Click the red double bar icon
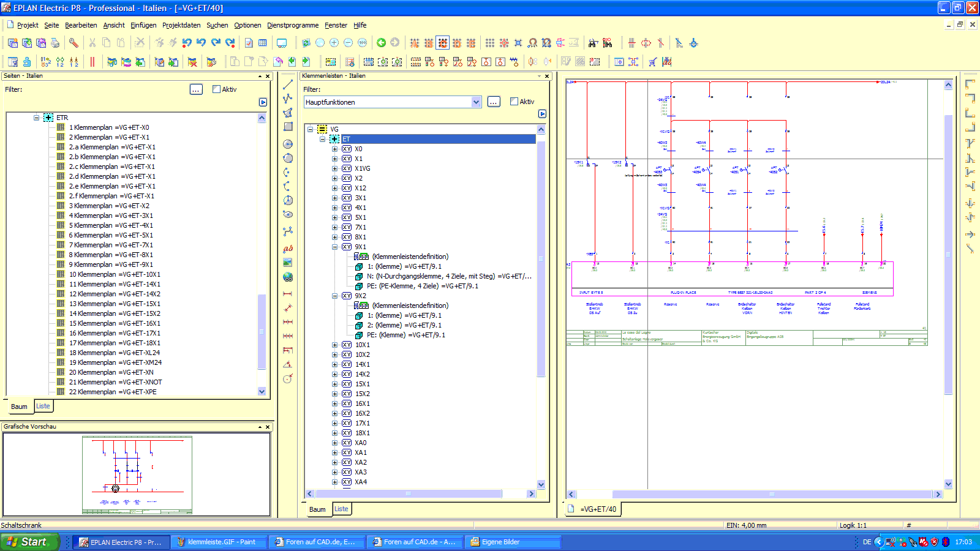 click(x=92, y=62)
